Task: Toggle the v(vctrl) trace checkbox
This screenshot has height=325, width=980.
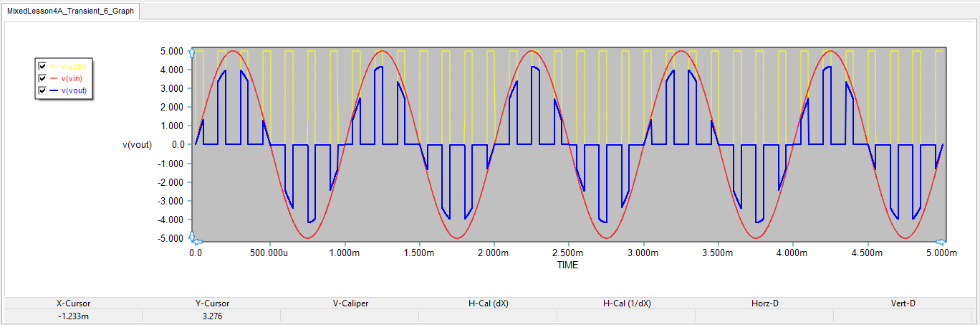Action: 42,65
